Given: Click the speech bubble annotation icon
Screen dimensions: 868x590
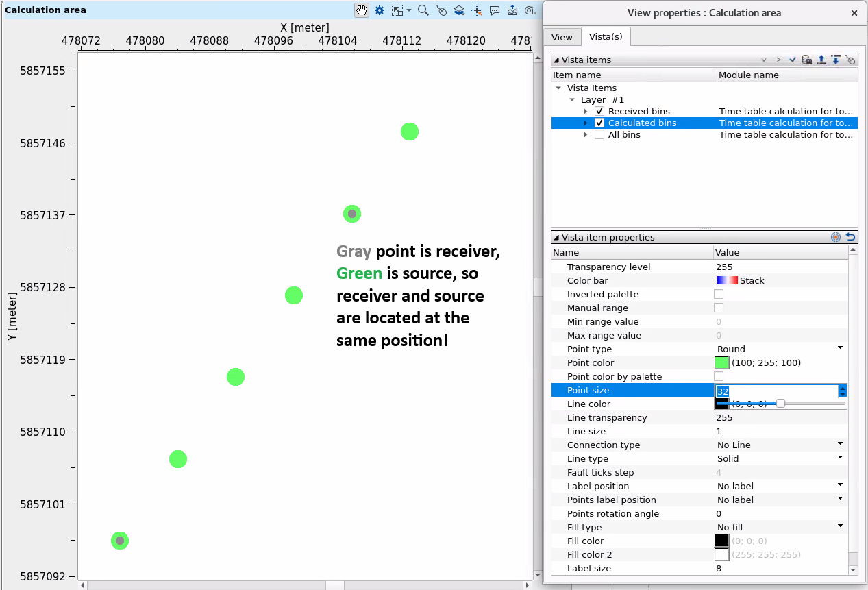Looking at the screenshot, I should pyautogui.click(x=495, y=10).
